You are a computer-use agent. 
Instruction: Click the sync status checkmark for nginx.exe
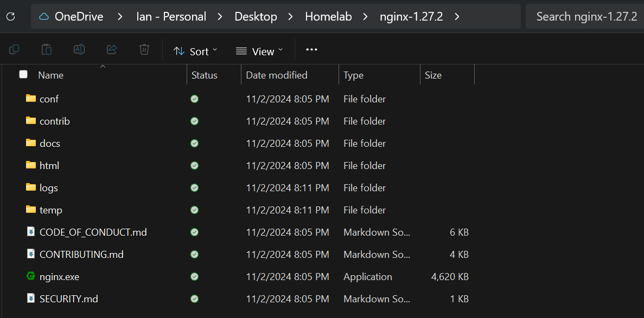(195, 277)
